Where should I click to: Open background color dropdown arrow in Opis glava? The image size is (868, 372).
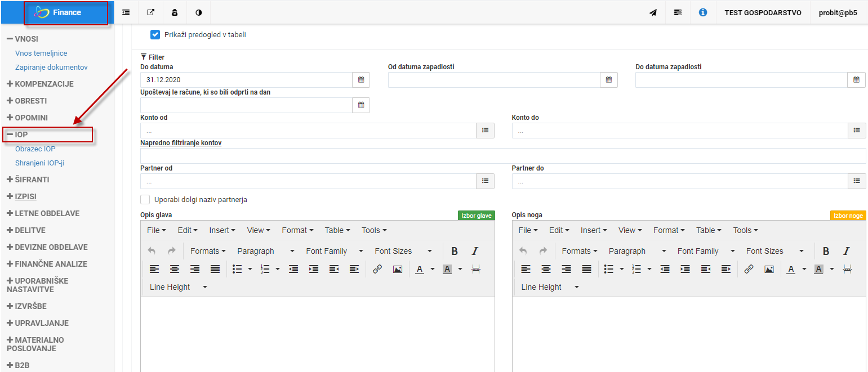click(460, 269)
